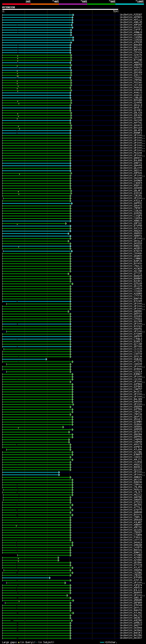Select hit UniRef100_B9SU88
146x644 pixels.
131,100
